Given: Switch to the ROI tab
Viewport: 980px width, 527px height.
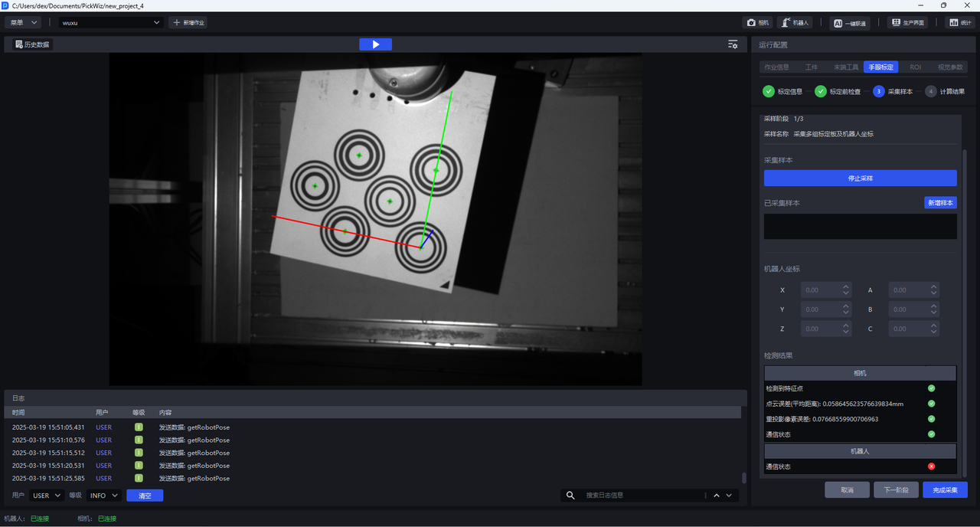Looking at the screenshot, I should [915, 67].
